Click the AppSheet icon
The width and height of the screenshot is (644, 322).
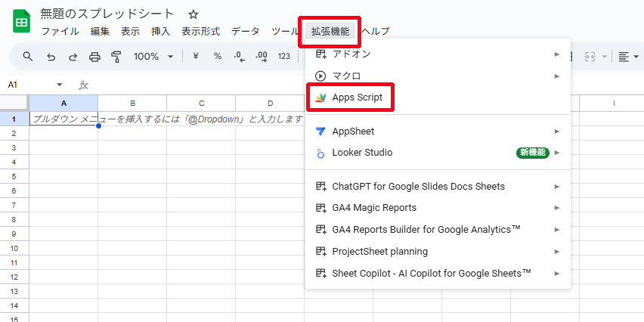(x=320, y=132)
